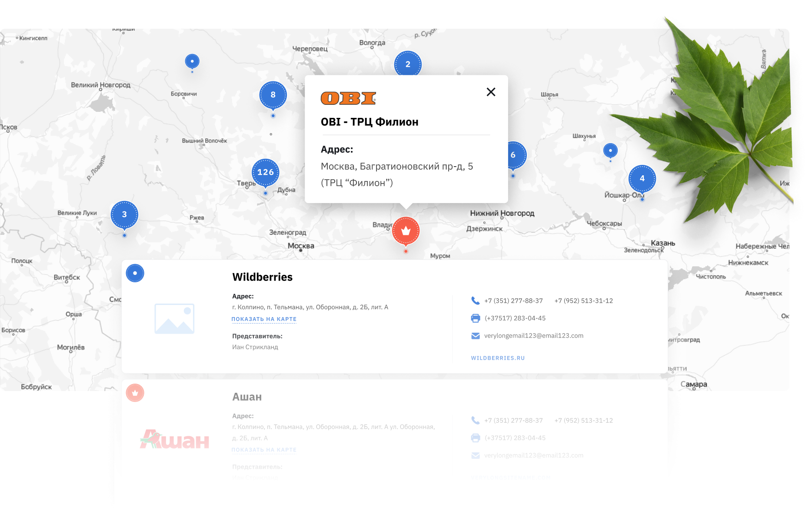This screenshot has width=812, height=525.
Task: Click the 'Полоцк' map label
Action: 22,261
